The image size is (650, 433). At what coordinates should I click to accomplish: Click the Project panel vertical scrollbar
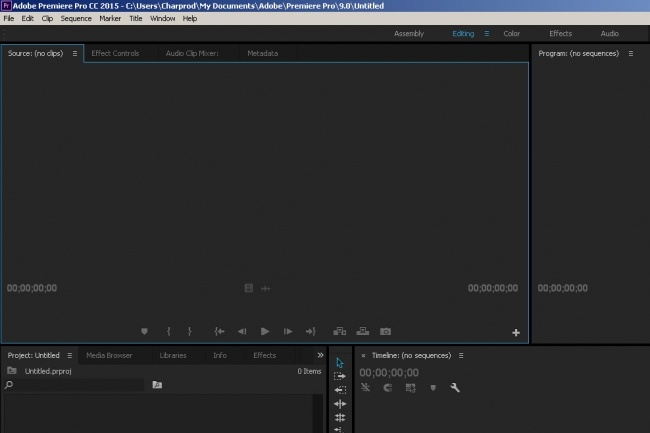318,414
